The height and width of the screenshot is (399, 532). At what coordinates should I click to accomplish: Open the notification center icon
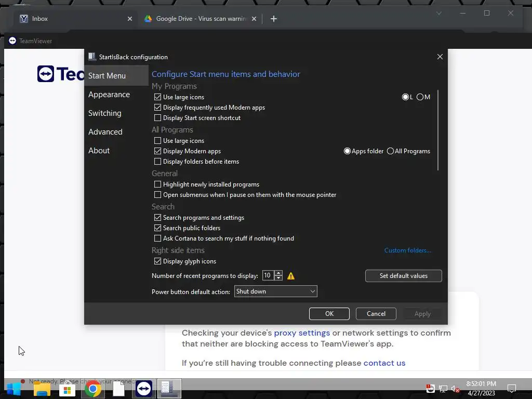pos(511,388)
